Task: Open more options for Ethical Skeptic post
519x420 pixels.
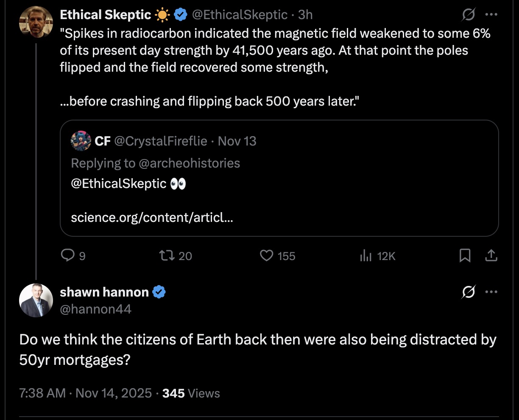Action: (491, 15)
